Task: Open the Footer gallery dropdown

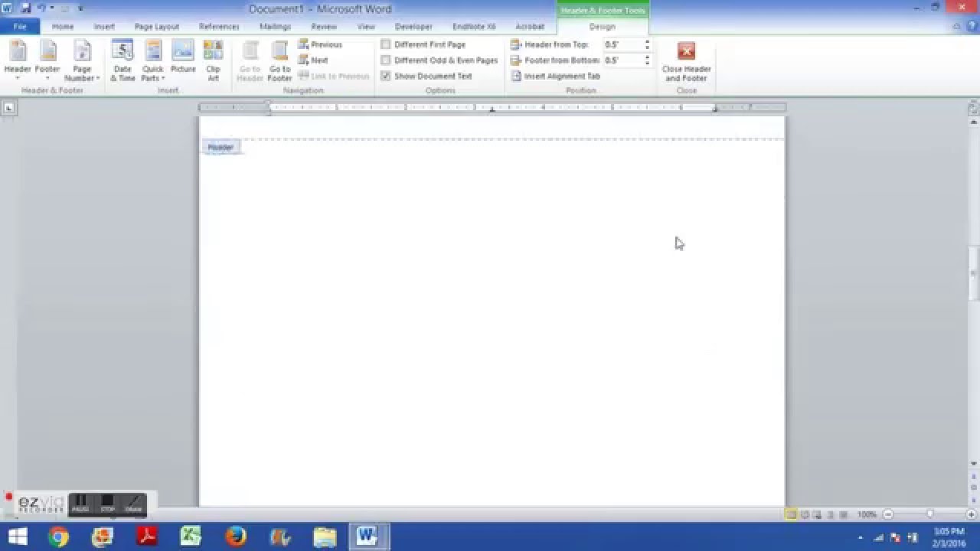Action: click(x=47, y=60)
